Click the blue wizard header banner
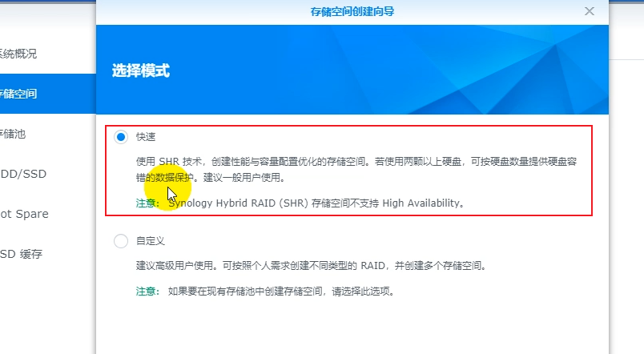Viewport: 644px width, 354px height. pyautogui.click(x=352, y=70)
